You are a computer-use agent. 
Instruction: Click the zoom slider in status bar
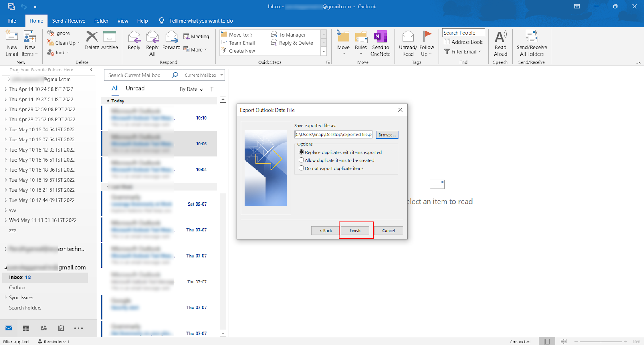601,341
